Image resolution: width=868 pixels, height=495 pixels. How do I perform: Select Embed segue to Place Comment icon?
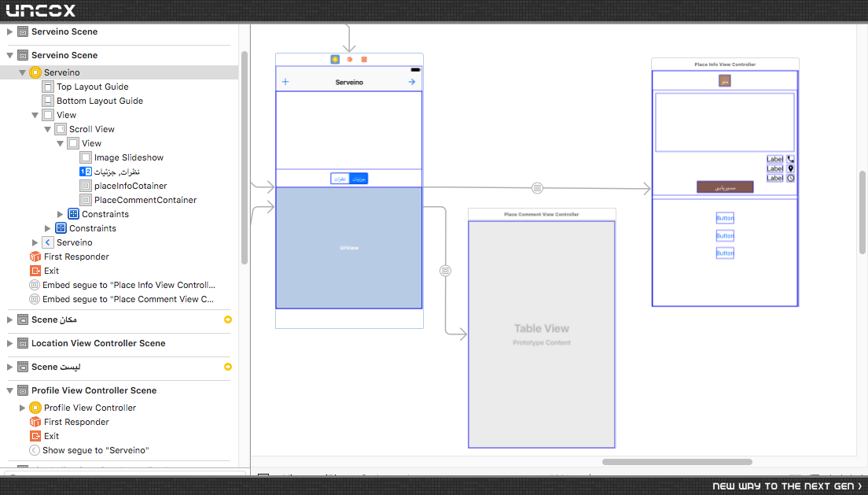click(x=35, y=299)
